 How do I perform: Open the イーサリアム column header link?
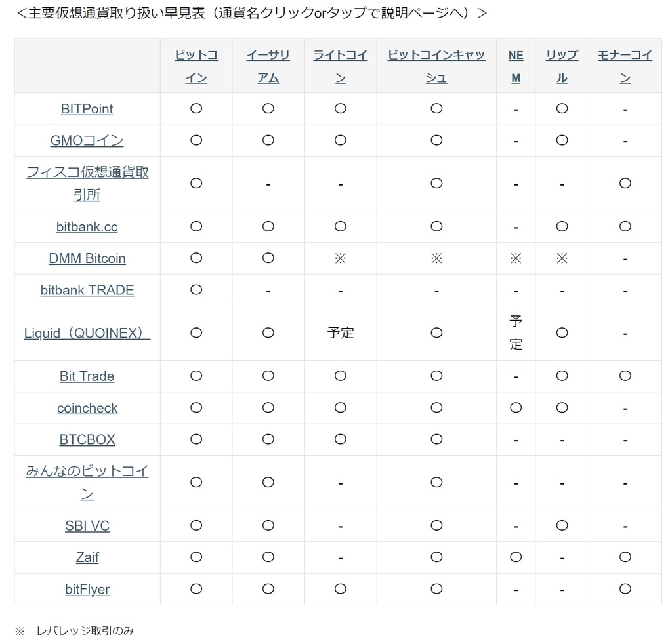click(268, 66)
